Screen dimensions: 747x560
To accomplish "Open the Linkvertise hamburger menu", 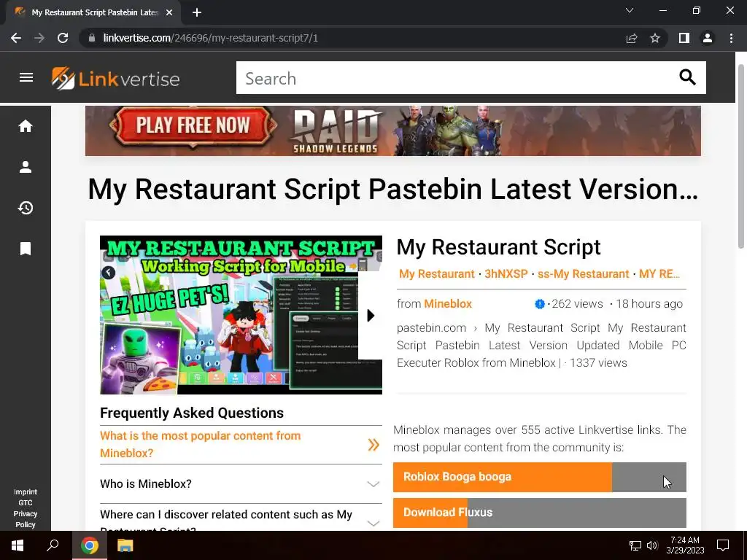I will (26, 77).
